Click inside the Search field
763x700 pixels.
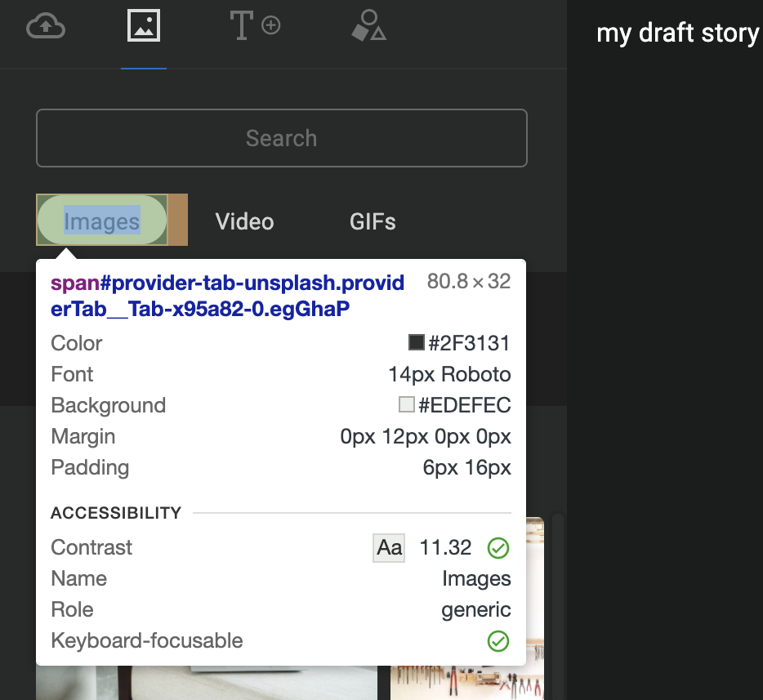click(x=281, y=138)
